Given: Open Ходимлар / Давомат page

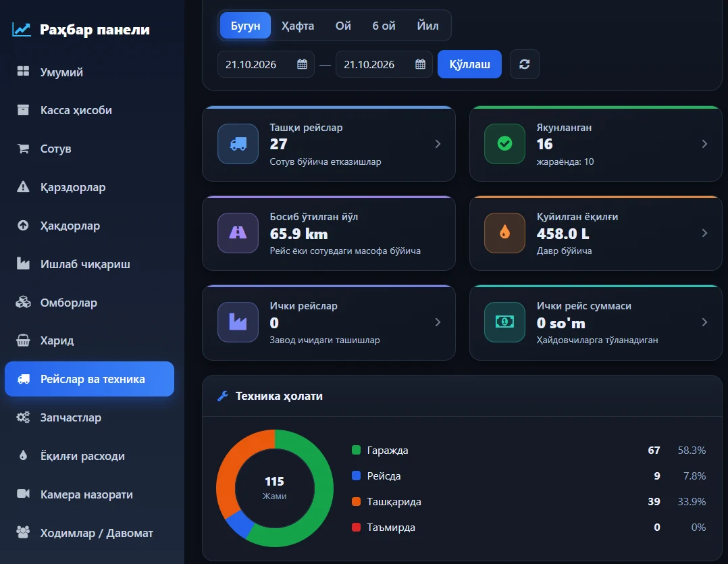Looking at the screenshot, I should point(89,533).
